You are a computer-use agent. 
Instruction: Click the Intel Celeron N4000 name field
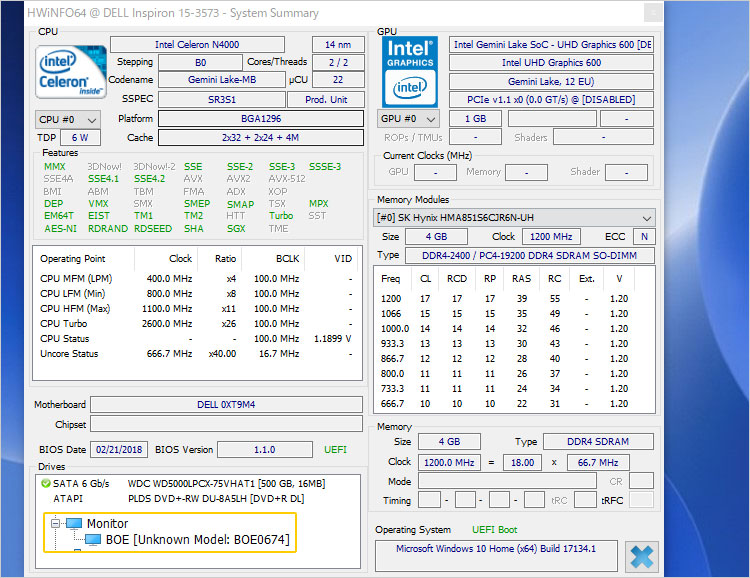pyautogui.click(x=197, y=44)
